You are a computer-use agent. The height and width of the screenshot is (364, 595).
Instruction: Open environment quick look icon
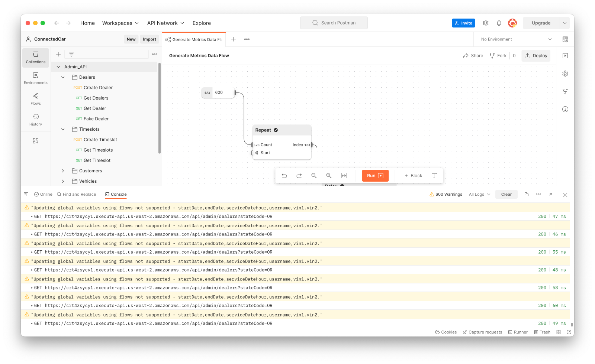565,39
